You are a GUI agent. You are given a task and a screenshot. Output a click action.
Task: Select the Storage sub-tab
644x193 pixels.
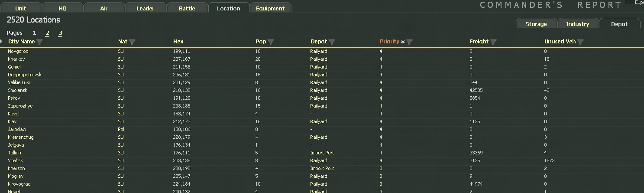[536, 24]
